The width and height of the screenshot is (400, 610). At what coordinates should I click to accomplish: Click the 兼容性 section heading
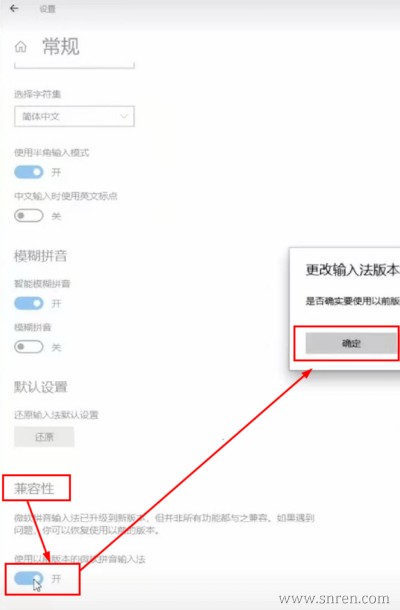[x=34, y=488]
